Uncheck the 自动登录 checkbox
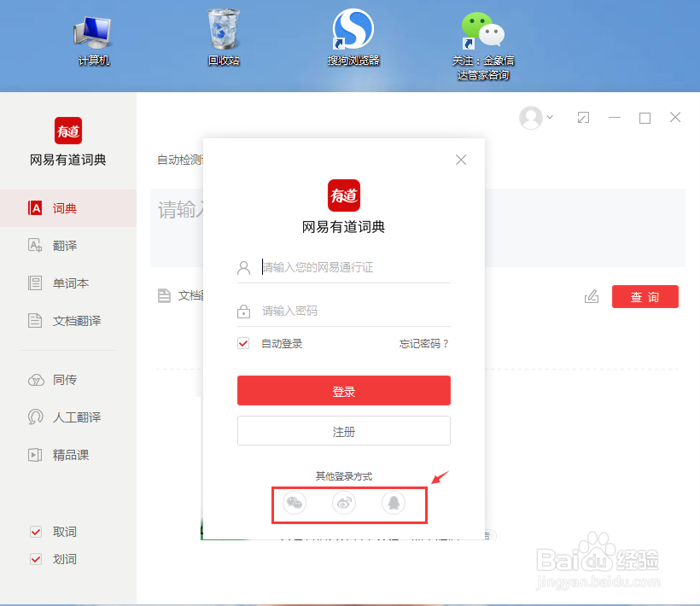Image resolution: width=700 pixels, height=606 pixels. pyautogui.click(x=243, y=343)
